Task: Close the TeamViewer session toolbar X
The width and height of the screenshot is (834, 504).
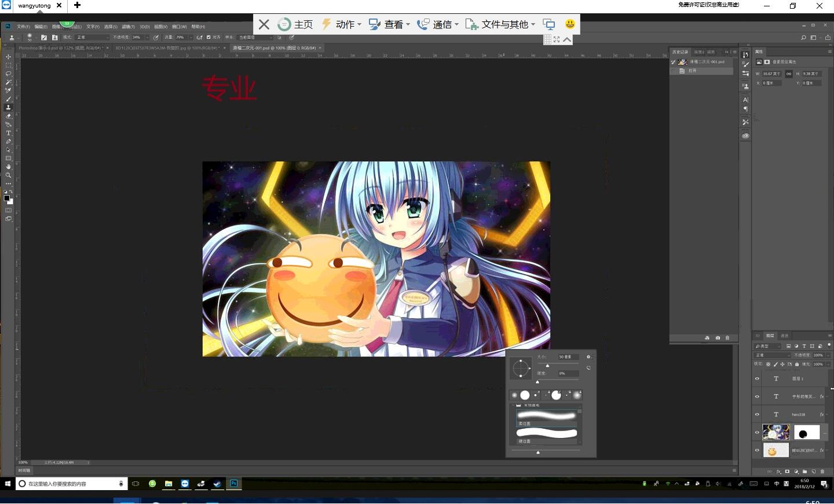Action: coord(264,24)
